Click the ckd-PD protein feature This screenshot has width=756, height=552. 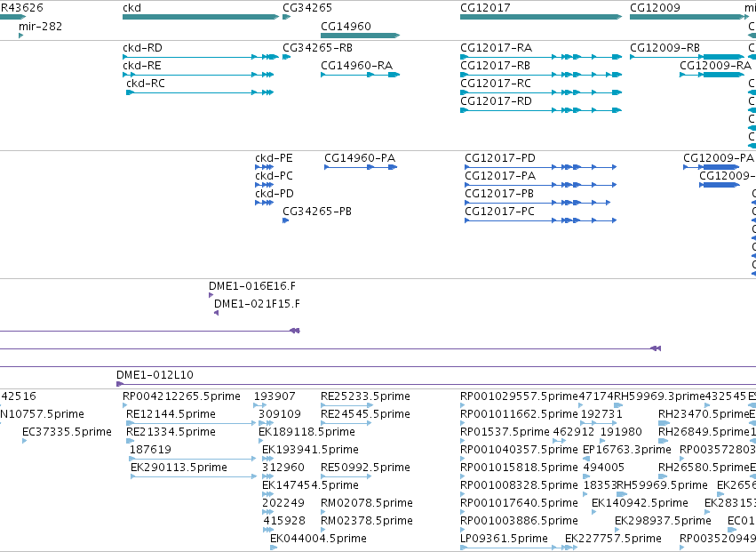(x=264, y=203)
